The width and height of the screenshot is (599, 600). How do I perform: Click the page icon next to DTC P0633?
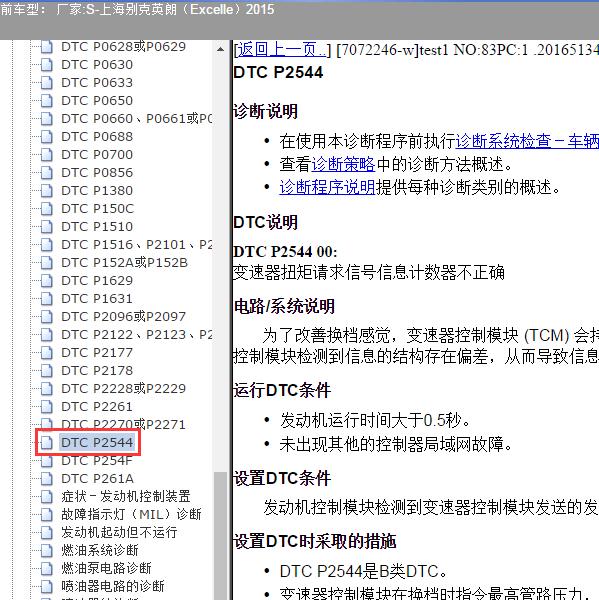click(46, 83)
